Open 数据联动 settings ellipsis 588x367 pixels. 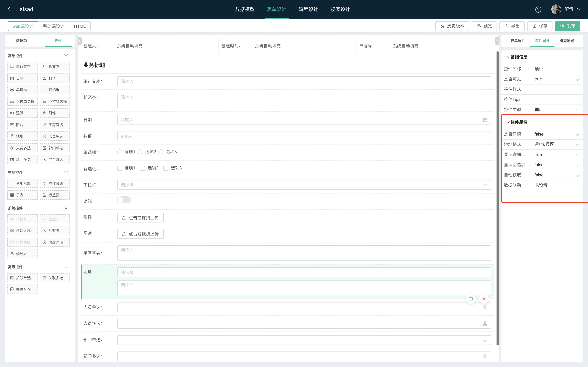tap(577, 185)
